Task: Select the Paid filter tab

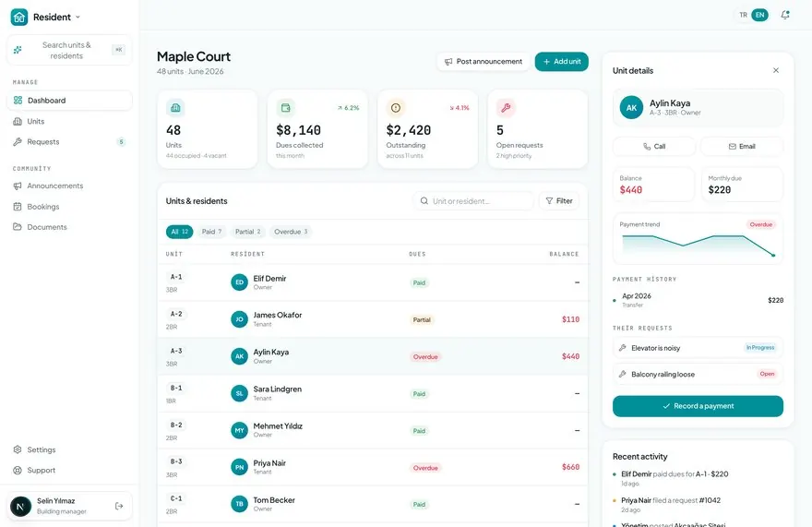Action: click(211, 232)
